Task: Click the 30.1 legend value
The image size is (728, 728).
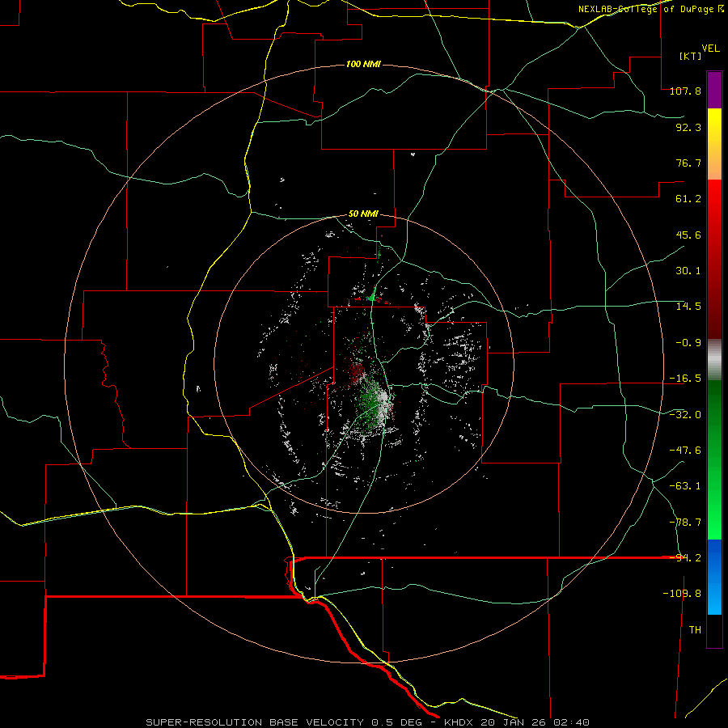Action: pos(688,271)
